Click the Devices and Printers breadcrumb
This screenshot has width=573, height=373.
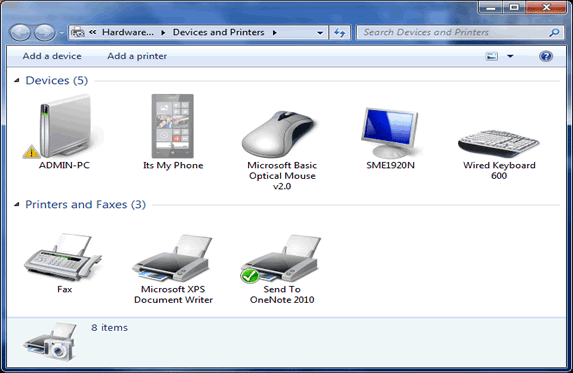(219, 33)
